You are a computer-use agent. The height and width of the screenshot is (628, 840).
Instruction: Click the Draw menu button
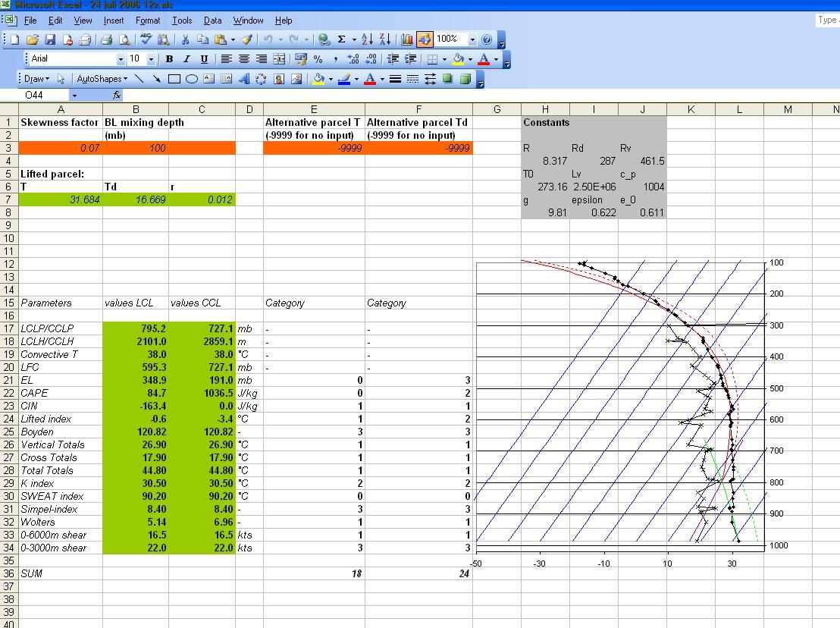tap(36, 79)
